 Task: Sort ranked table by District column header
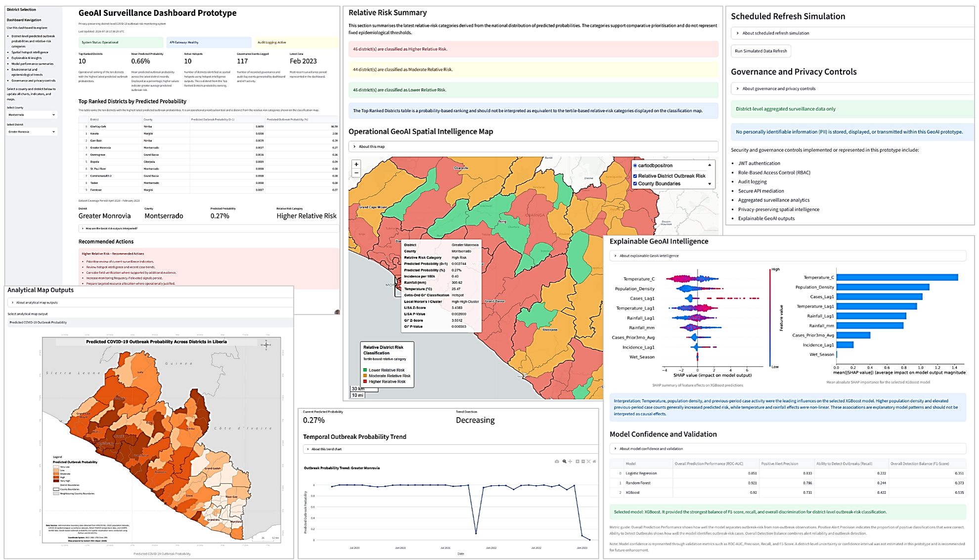pyautogui.click(x=115, y=119)
